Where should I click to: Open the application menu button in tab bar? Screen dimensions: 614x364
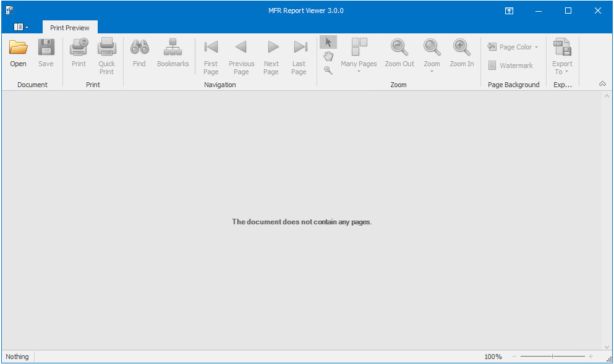(x=21, y=27)
